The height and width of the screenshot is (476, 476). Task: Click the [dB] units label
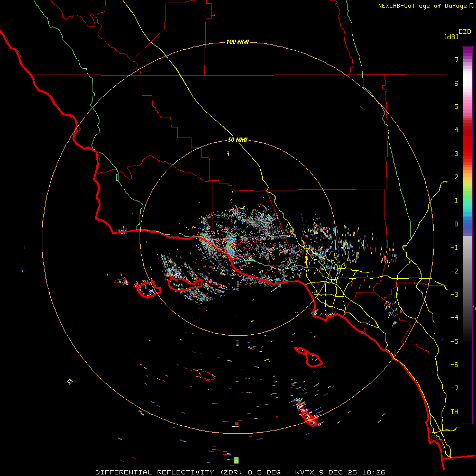pos(451,37)
